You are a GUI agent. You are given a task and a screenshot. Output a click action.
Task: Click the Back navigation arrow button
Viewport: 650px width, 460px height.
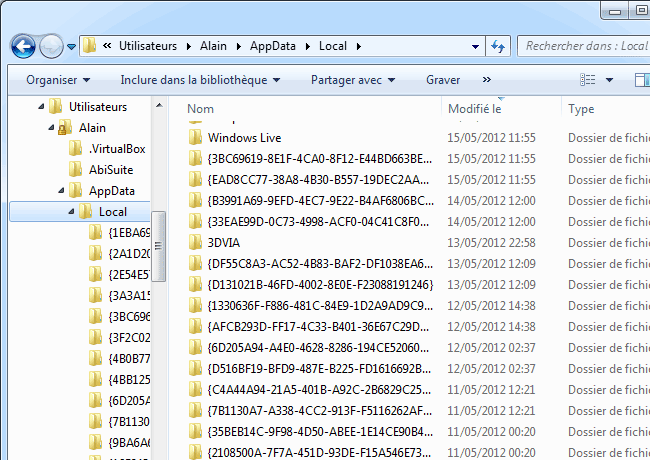click(24, 46)
